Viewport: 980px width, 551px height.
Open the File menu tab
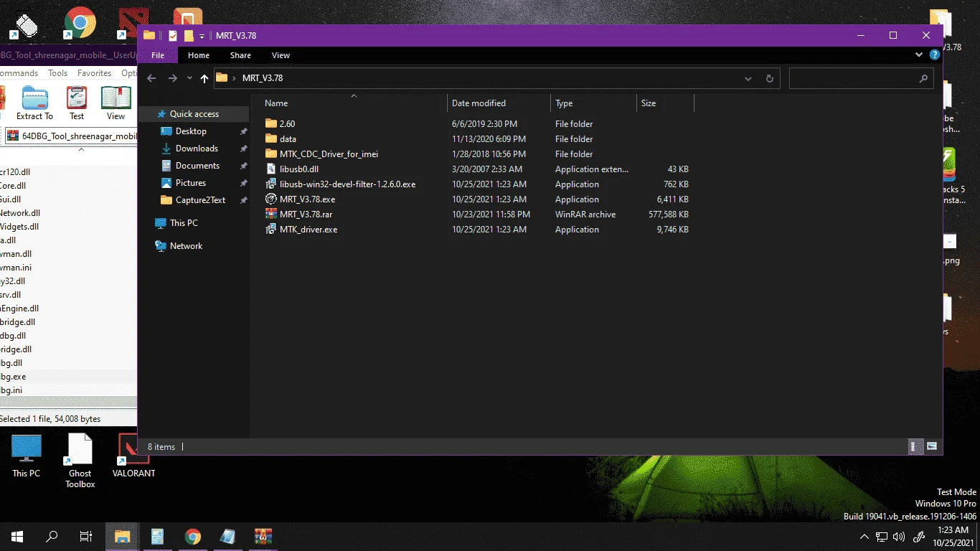click(158, 55)
